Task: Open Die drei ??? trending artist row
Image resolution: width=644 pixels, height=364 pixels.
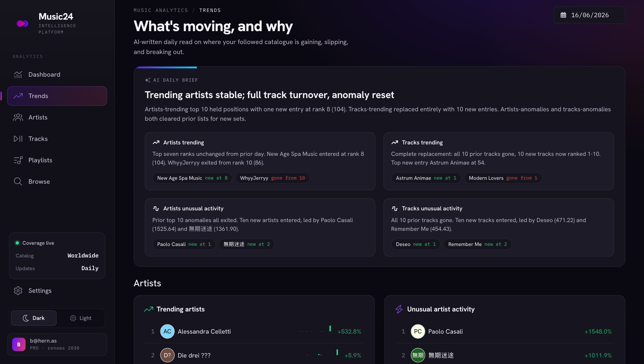Action: click(254, 355)
